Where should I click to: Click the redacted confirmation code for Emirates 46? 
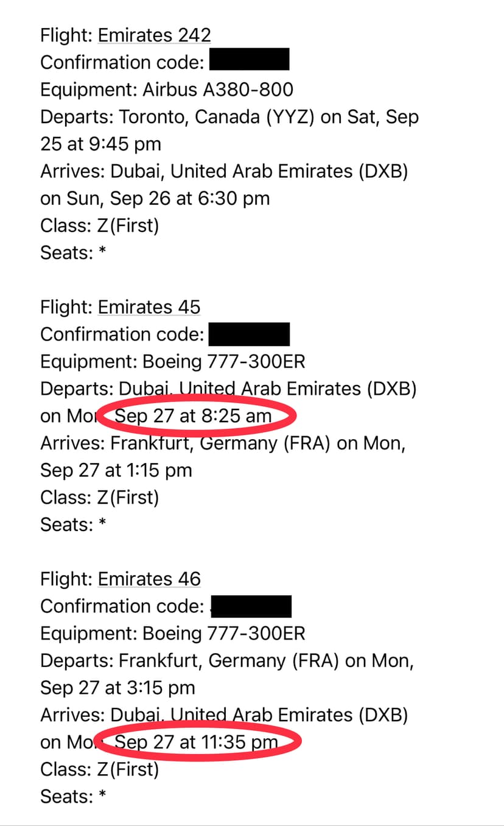(x=251, y=606)
